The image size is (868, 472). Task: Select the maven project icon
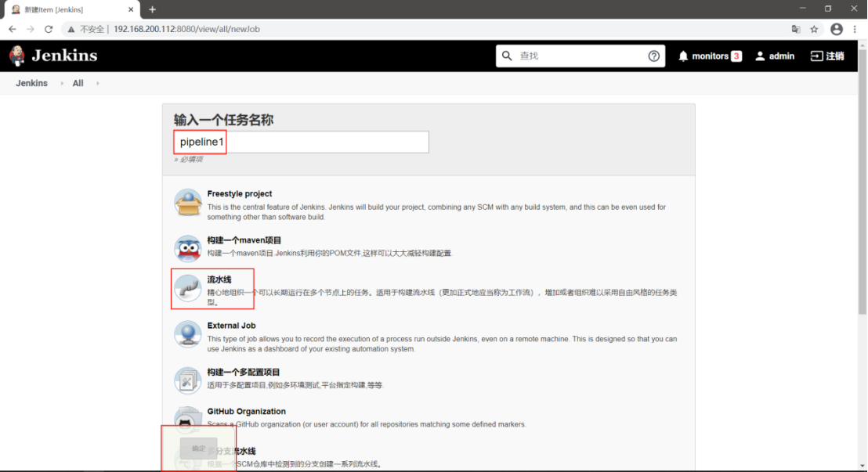click(x=188, y=248)
